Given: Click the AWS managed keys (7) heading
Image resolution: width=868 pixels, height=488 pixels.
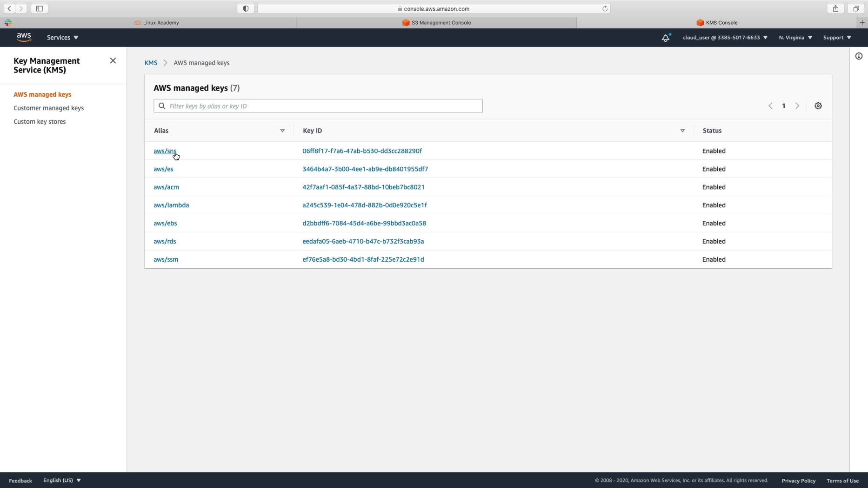Looking at the screenshot, I should (196, 88).
